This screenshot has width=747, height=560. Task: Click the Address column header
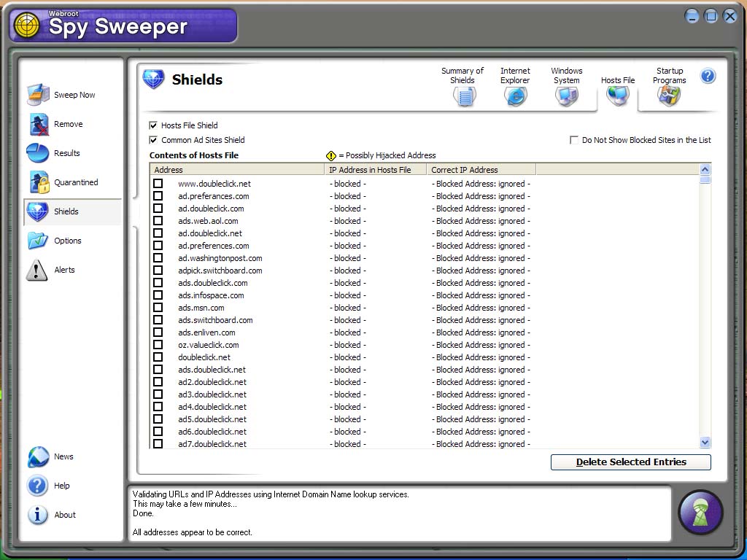click(x=237, y=169)
